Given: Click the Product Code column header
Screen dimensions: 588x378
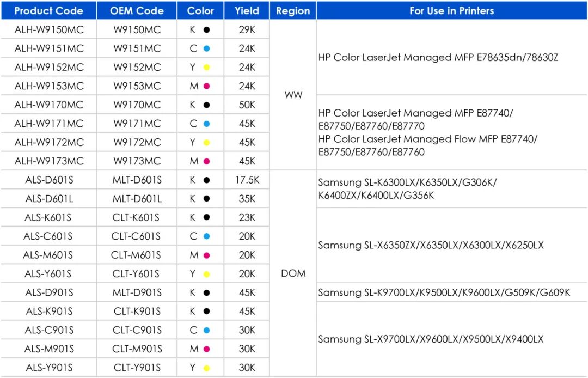Looking at the screenshot, I should coord(49,10).
